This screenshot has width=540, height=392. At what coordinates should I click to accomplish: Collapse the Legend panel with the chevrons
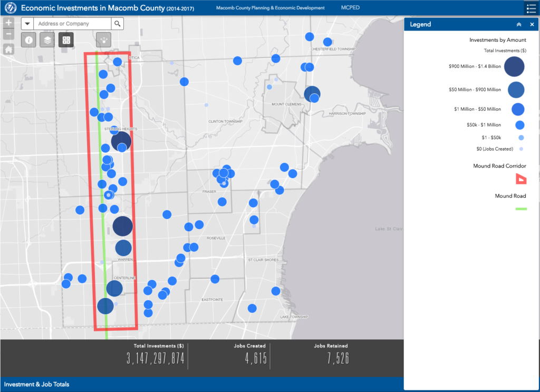tap(519, 24)
